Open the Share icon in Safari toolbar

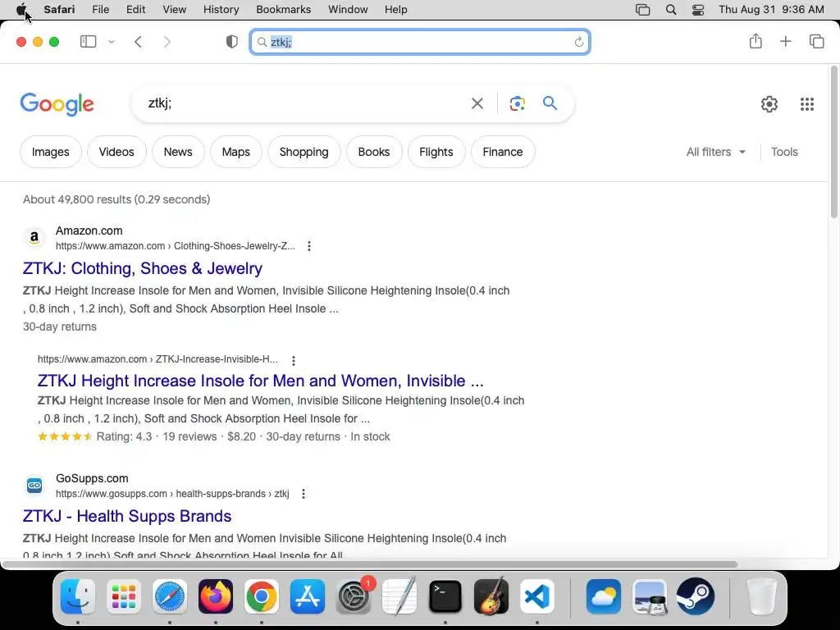coord(756,41)
